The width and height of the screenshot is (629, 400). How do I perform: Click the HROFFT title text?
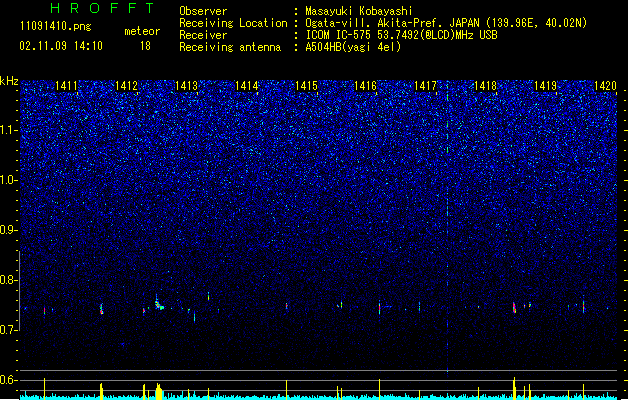pos(103,8)
